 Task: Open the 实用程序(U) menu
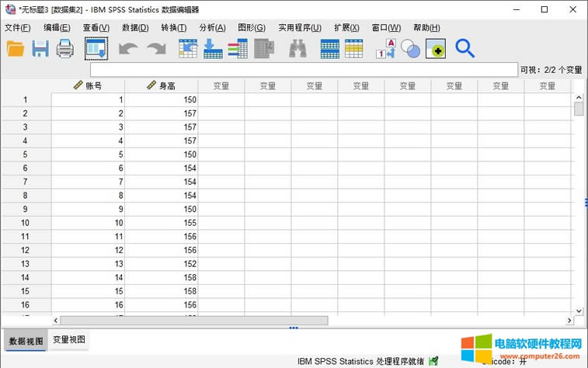[300, 28]
